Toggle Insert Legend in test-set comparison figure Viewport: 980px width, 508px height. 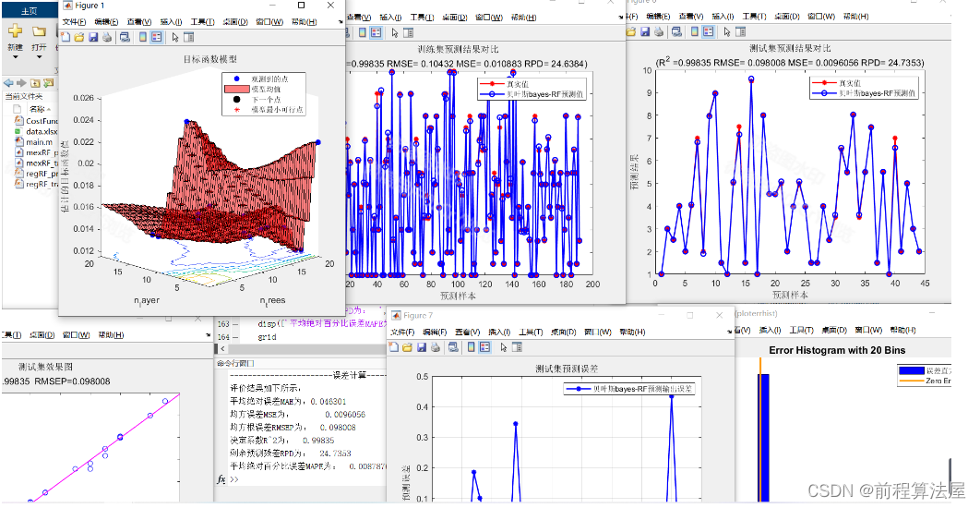coord(709,31)
